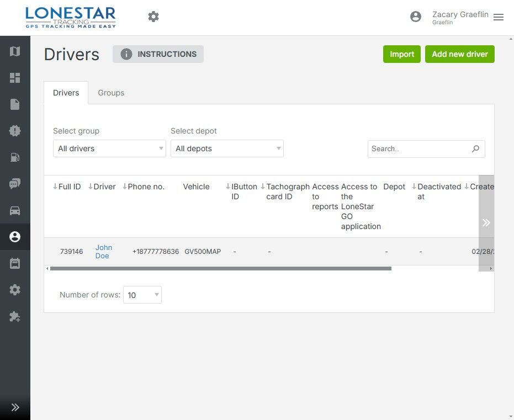Open the dashboard from the sidebar
The height and width of the screenshot is (420, 514).
[x=15, y=78]
